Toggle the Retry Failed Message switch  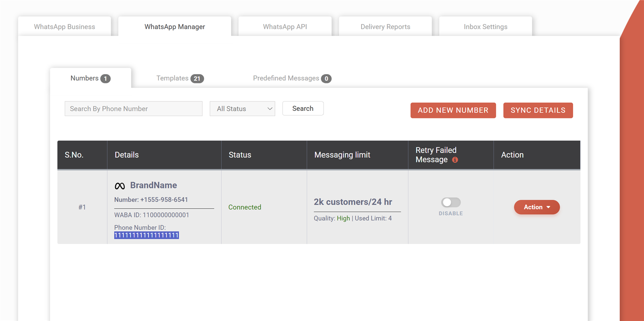(x=451, y=202)
